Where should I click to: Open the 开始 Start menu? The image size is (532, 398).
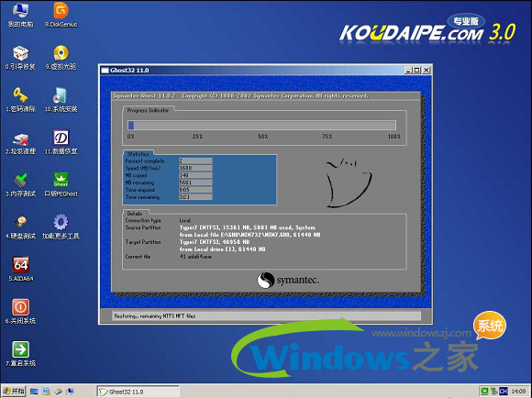14,392
